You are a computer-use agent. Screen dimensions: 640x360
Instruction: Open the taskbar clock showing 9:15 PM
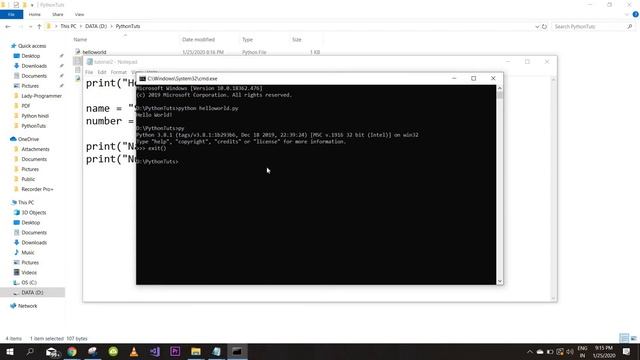[604, 351]
